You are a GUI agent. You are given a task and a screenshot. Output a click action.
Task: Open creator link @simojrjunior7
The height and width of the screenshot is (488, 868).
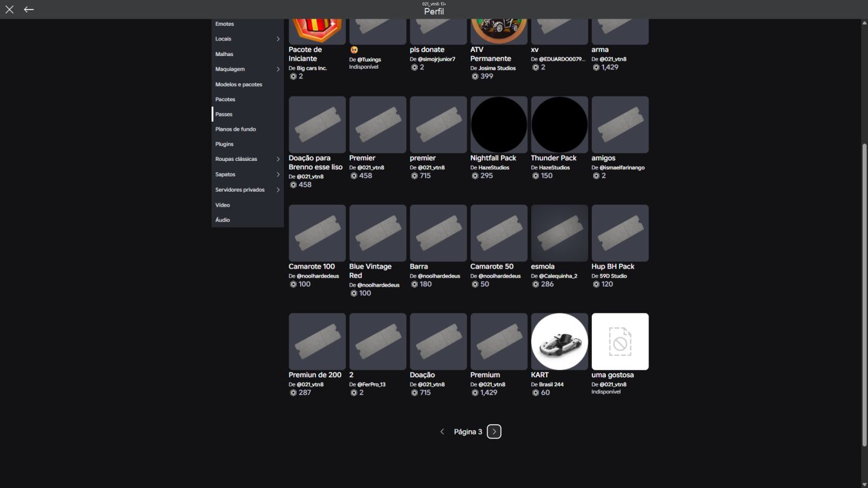point(436,59)
